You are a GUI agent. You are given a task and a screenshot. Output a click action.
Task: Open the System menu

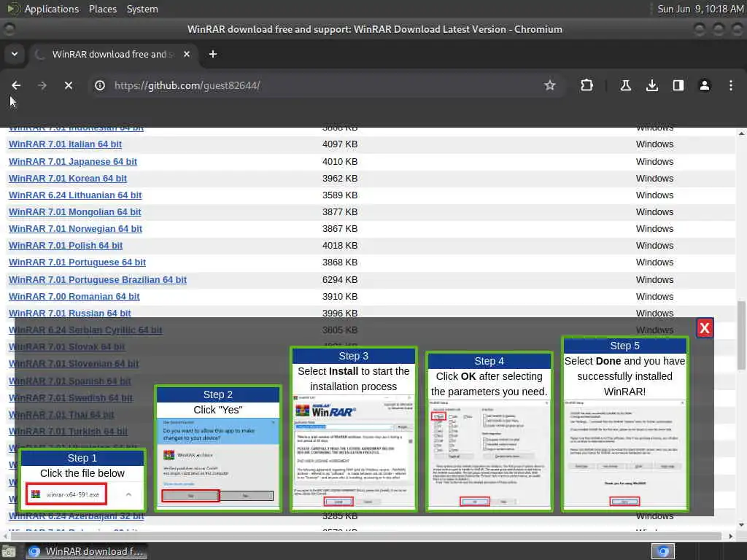(x=142, y=9)
